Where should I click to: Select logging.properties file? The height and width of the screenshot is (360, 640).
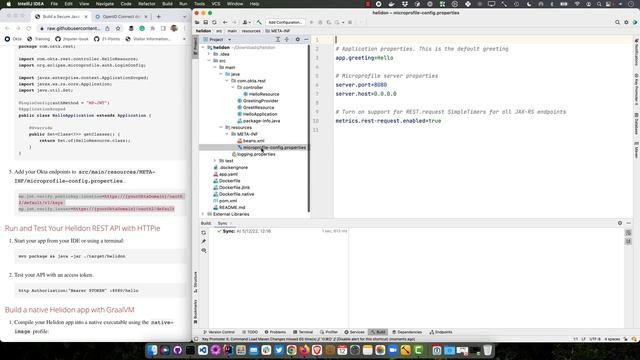pyautogui.click(x=253, y=154)
